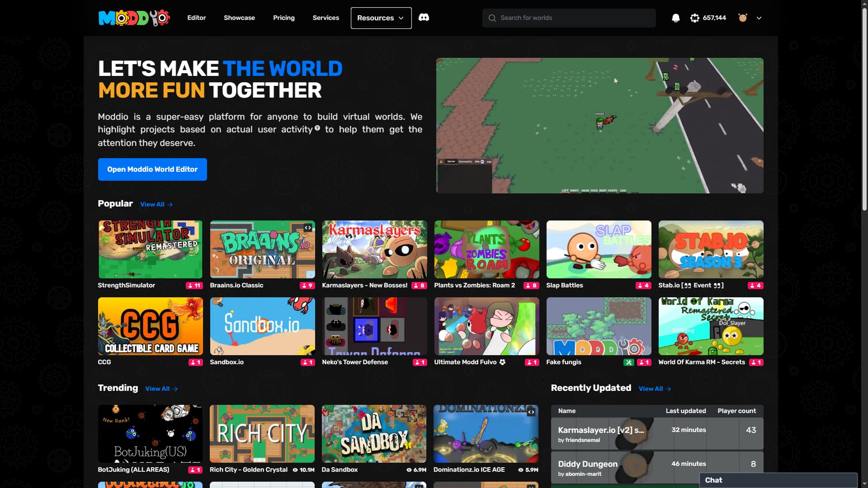Click the green tools badge on Fake fungis
The image size is (868, 488).
(x=628, y=362)
